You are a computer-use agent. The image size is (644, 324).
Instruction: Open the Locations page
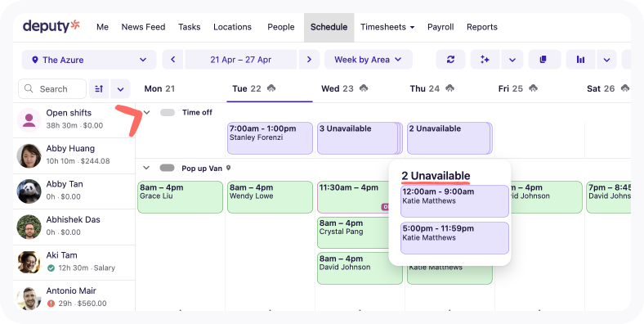click(x=232, y=27)
